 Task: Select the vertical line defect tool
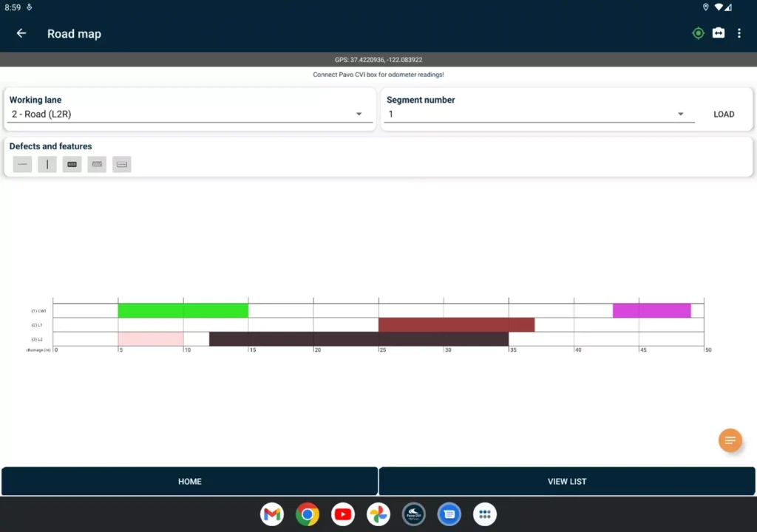[x=47, y=164]
